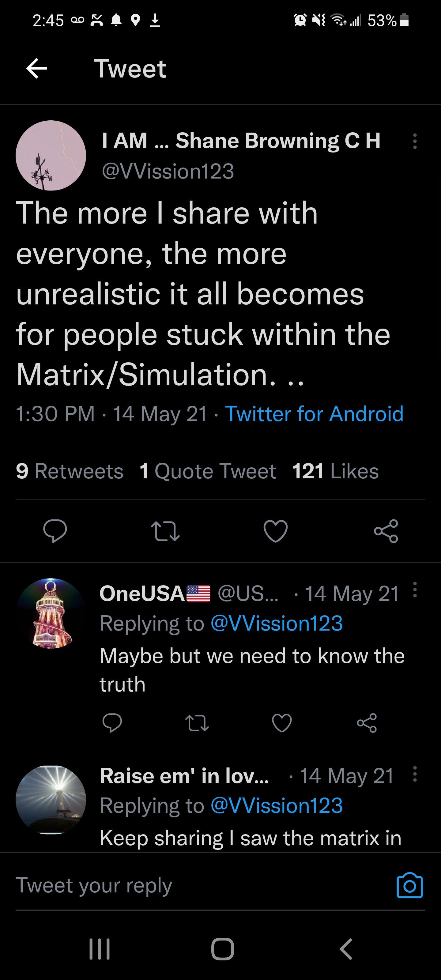
Task: Tap the back arrow in Tweet header
Action: click(36, 69)
